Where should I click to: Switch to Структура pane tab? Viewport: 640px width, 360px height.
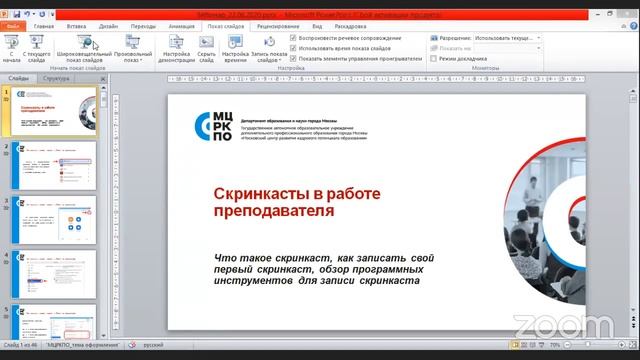coord(56,78)
